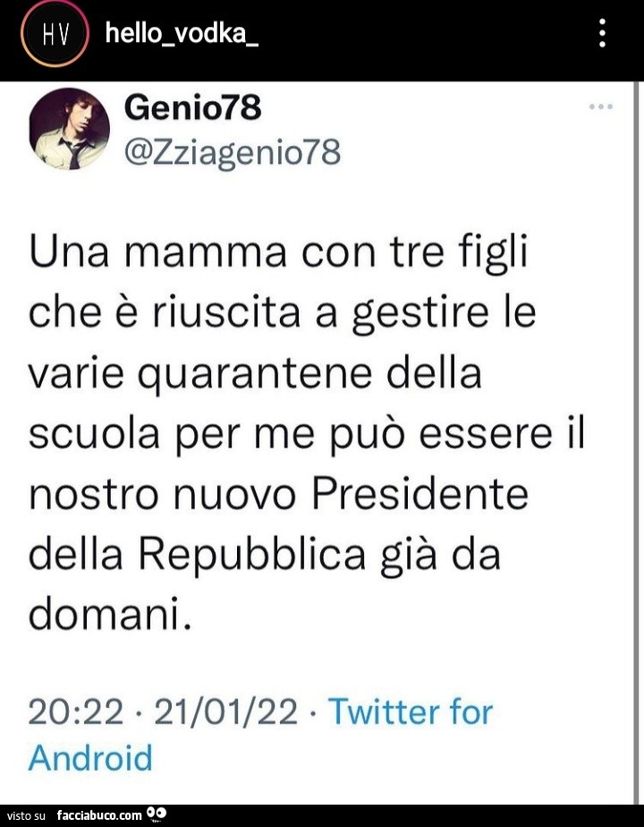644x827 pixels.
Task: Click the word 'quarantene' in the tweet
Action: (x=266, y=373)
